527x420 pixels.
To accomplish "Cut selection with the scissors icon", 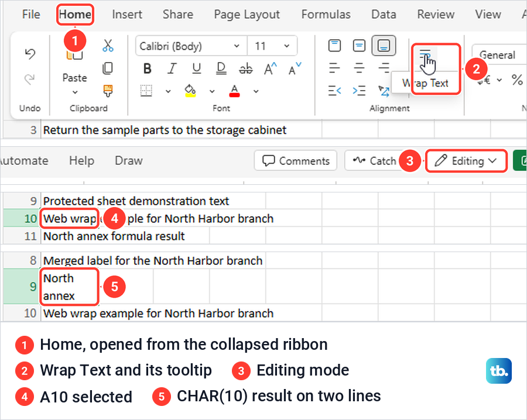I will [x=108, y=45].
